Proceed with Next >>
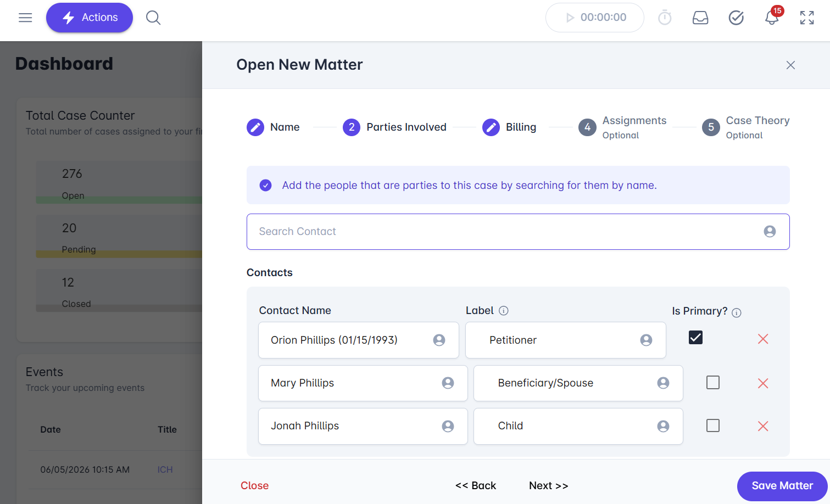This screenshot has width=830, height=504. (x=549, y=486)
